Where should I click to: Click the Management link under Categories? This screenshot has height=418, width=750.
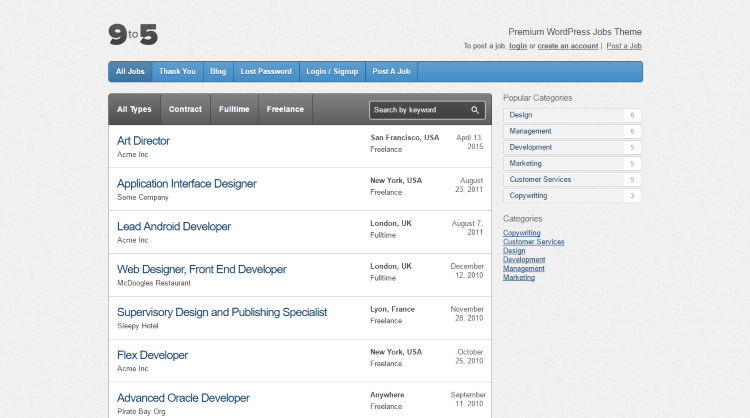[x=524, y=269]
